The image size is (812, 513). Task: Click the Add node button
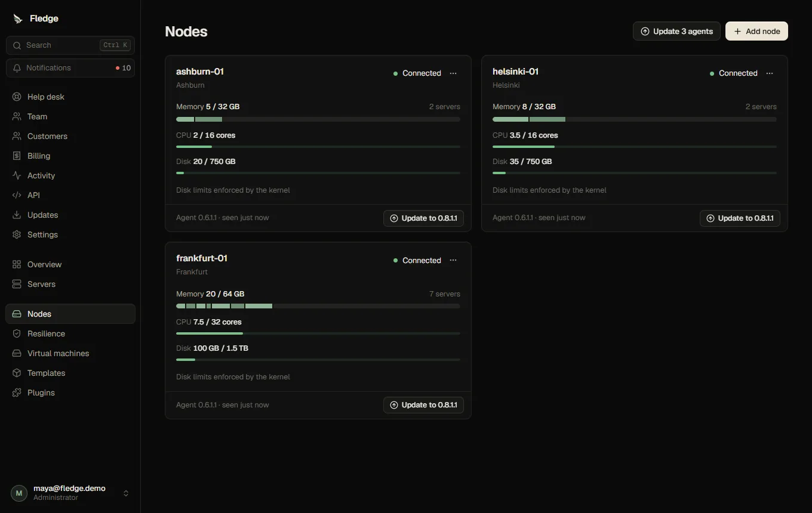click(756, 31)
